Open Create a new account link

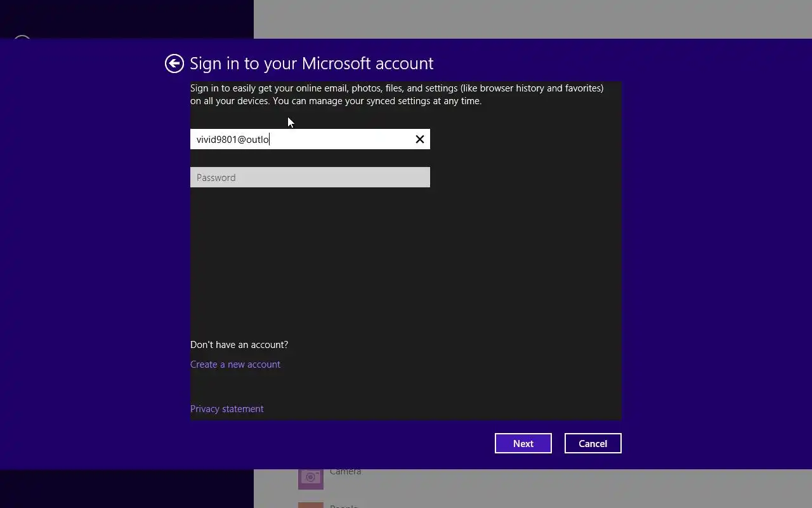pyautogui.click(x=235, y=364)
